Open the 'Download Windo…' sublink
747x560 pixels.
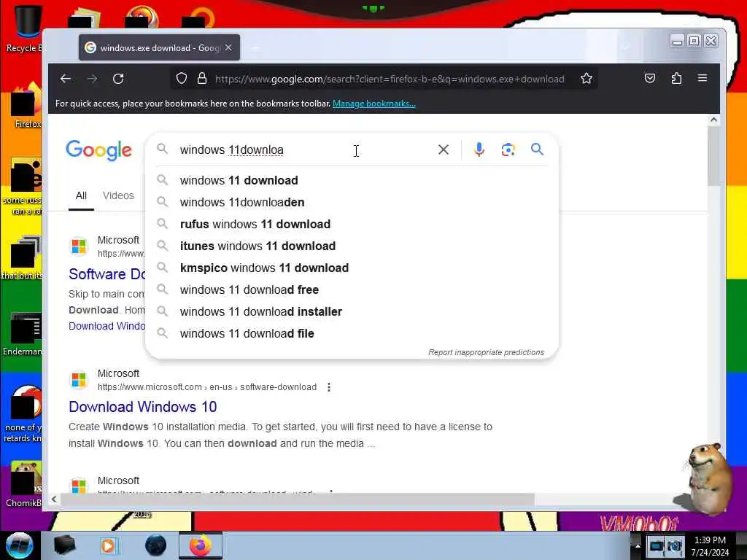pos(107,326)
